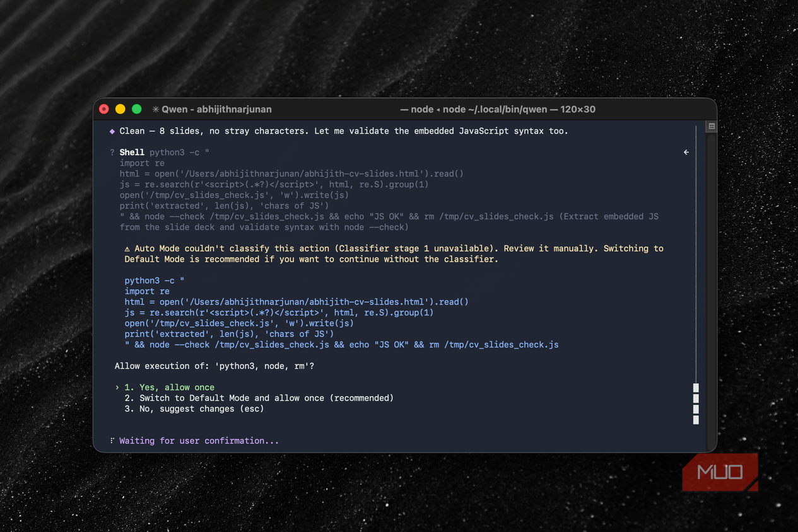Click the "Allow execution of: 'python3, node, rm'?" prompt
Viewport: 798px width, 532px height.
214,366
